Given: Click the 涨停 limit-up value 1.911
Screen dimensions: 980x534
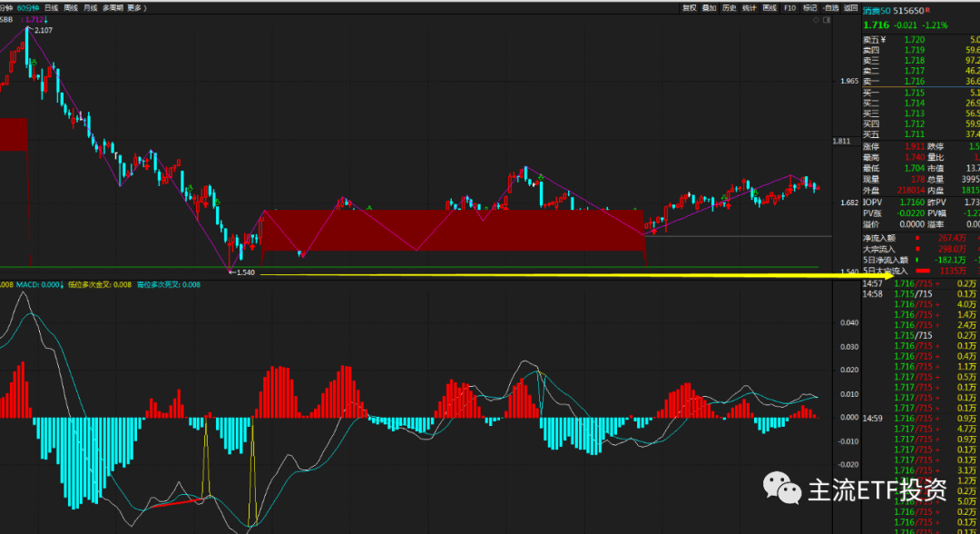Looking at the screenshot, I should pyautogui.click(x=915, y=146).
